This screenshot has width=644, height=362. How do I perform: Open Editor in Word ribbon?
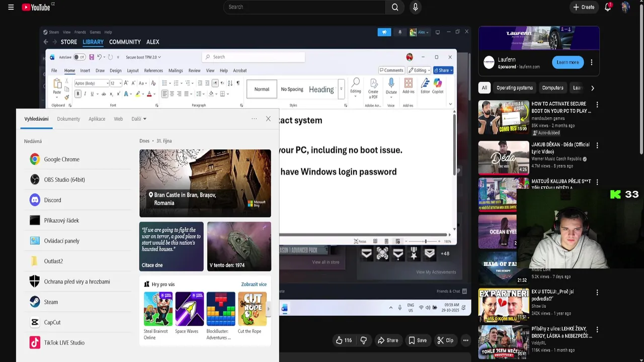425,86
